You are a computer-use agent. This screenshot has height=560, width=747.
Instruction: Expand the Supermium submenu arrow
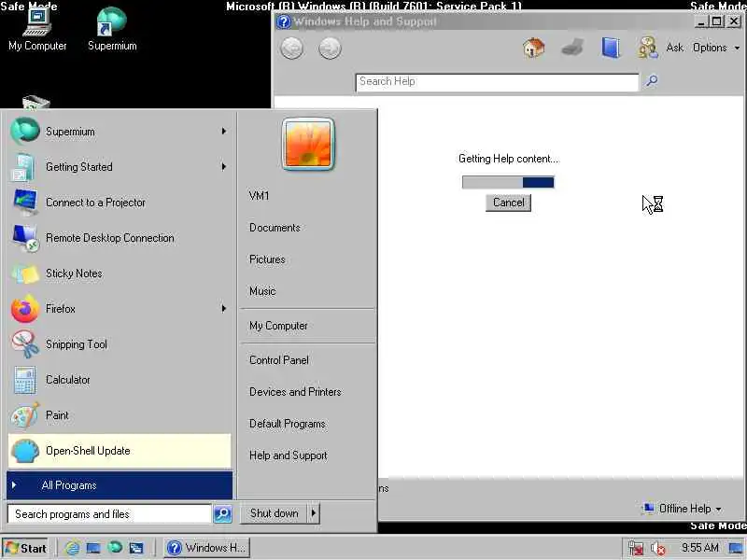(x=223, y=131)
